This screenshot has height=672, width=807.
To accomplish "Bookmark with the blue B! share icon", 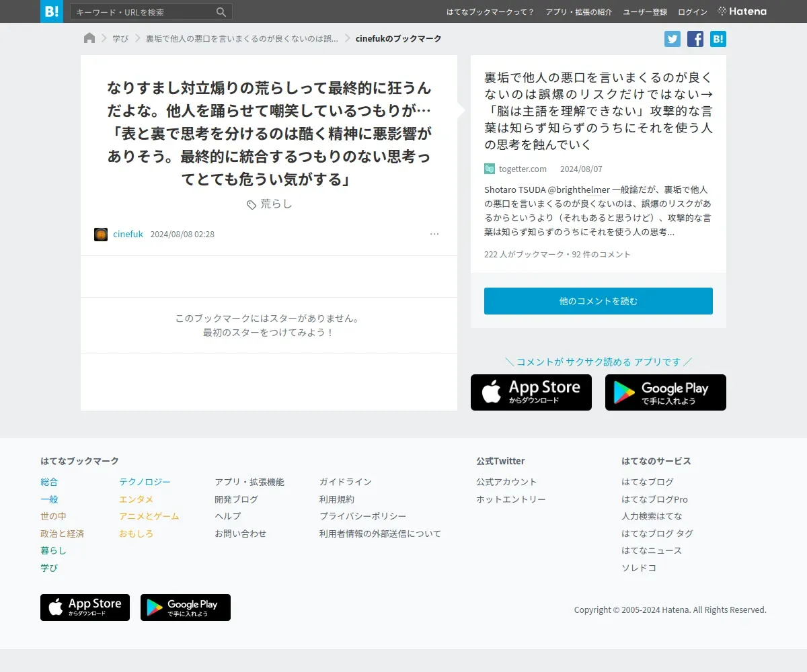I will [x=718, y=39].
